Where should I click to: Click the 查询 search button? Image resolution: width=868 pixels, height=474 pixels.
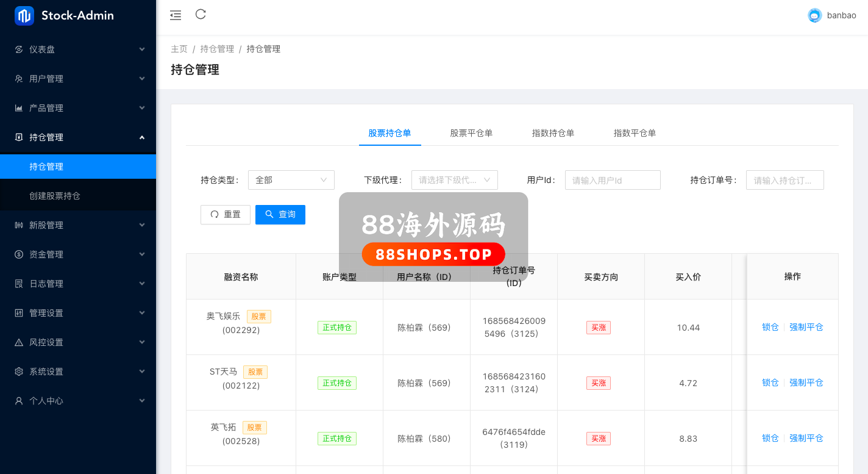coord(280,214)
